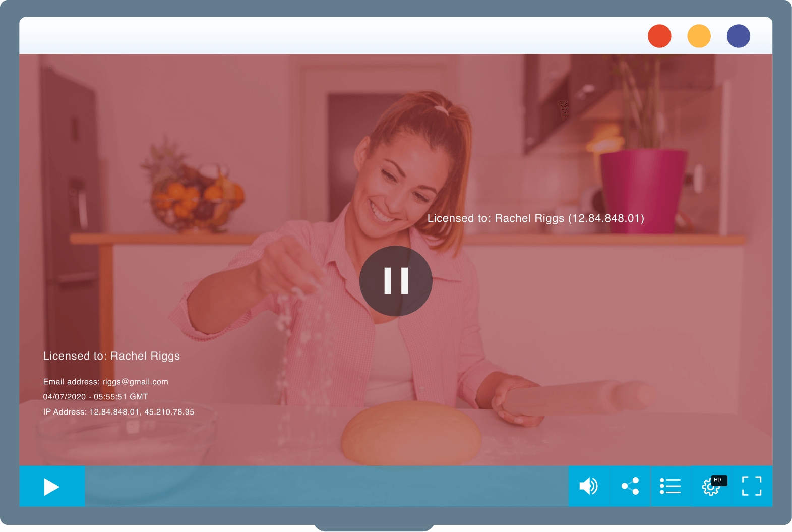Image resolution: width=792 pixels, height=532 pixels.
Task: Select the "Email address: riggs@gmail.com" text
Action: [x=106, y=382]
